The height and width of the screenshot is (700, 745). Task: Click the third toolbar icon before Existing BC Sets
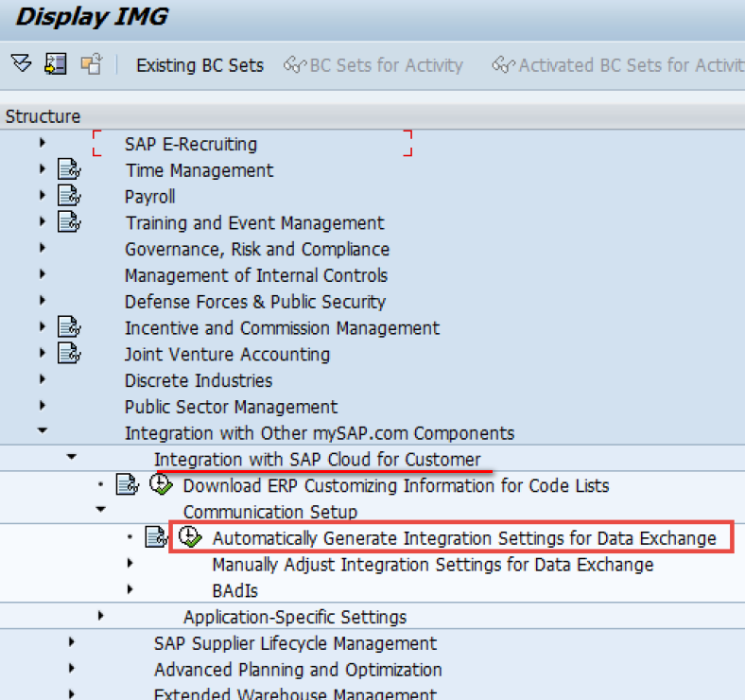pyautogui.click(x=91, y=64)
